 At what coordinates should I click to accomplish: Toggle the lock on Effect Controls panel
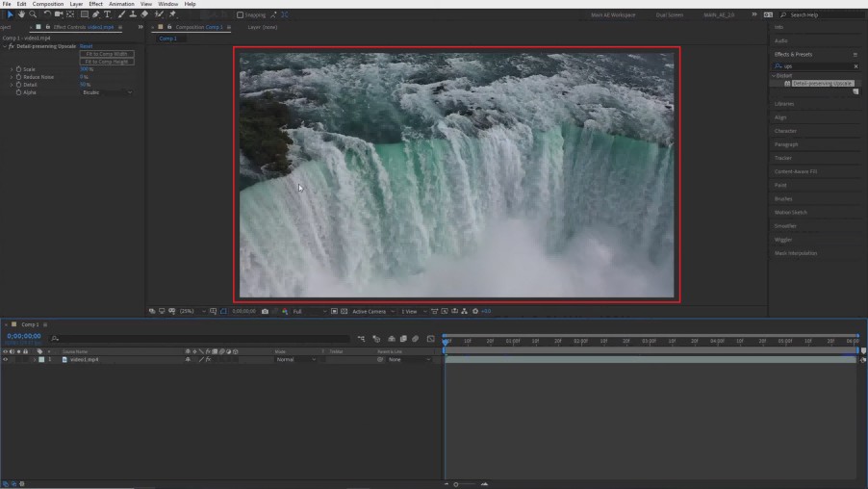tap(47, 27)
